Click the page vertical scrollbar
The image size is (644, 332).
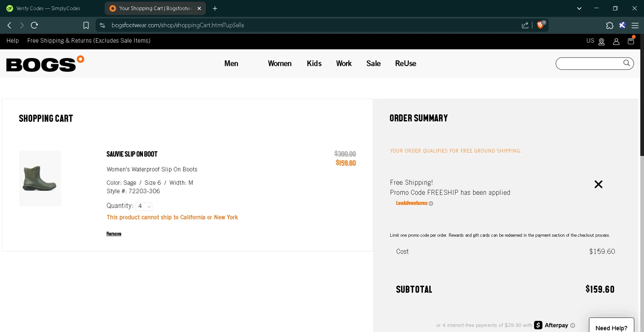(x=641, y=95)
